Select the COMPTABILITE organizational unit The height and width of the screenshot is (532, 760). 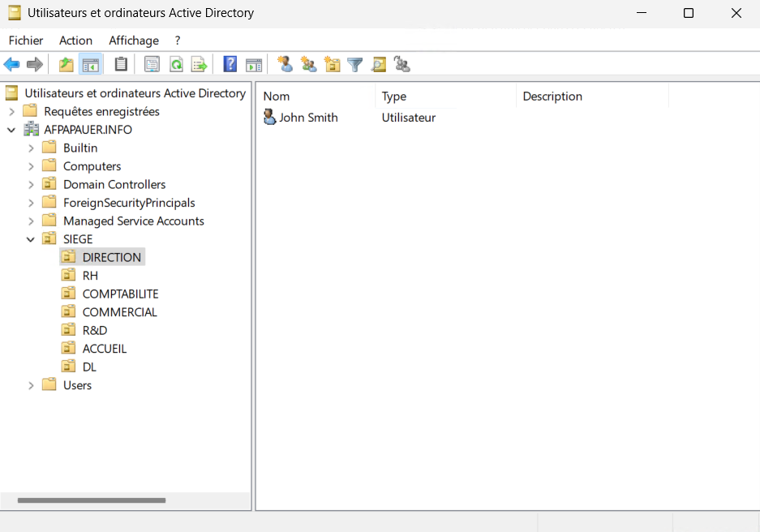click(120, 294)
